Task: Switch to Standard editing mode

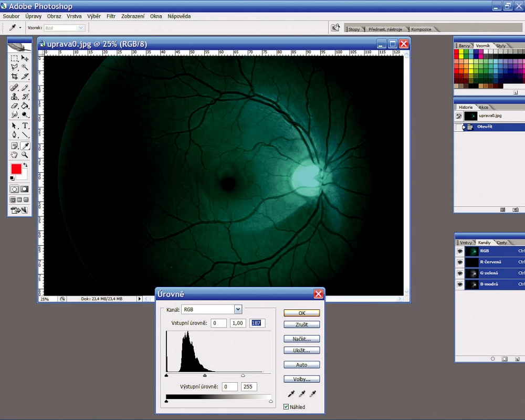Action: 14,189
